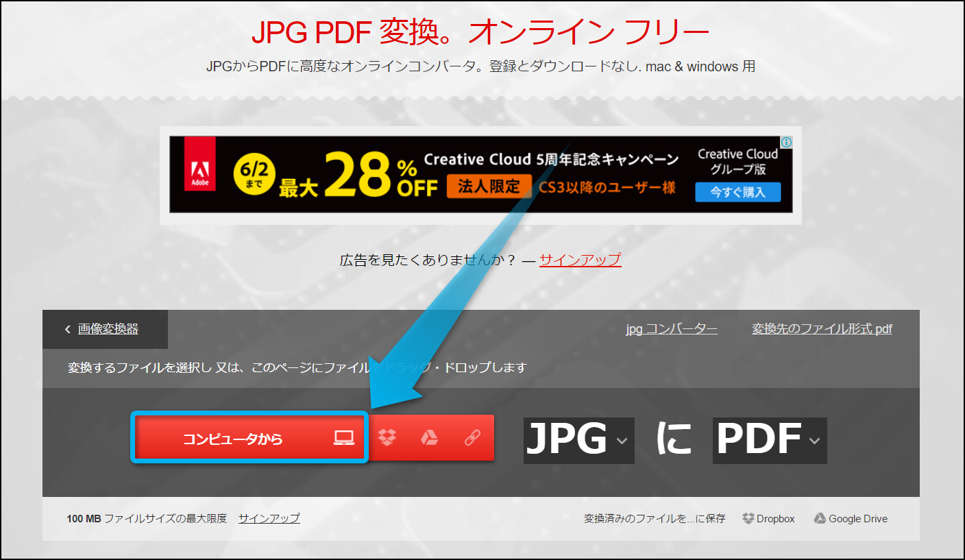Click the Dropbox upload icon in red bar

pyautogui.click(x=387, y=438)
